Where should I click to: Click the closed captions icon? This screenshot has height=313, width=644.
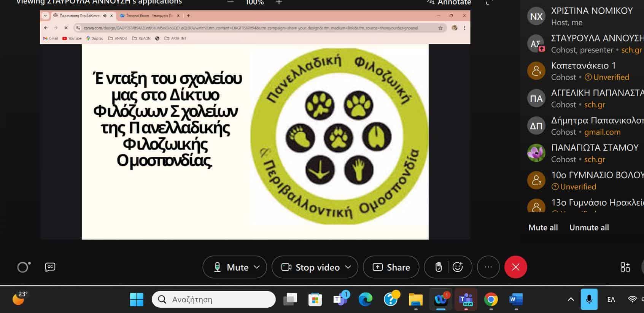pyautogui.click(x=50, y=267)
